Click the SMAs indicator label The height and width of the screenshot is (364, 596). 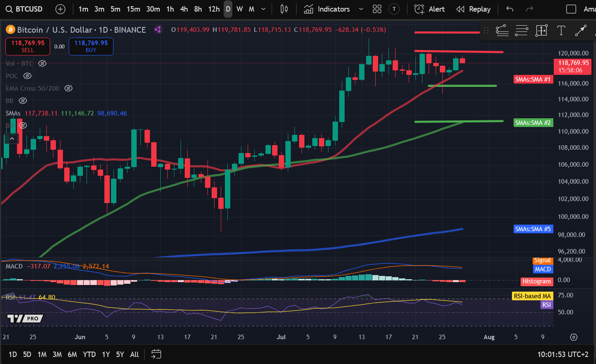13,113
